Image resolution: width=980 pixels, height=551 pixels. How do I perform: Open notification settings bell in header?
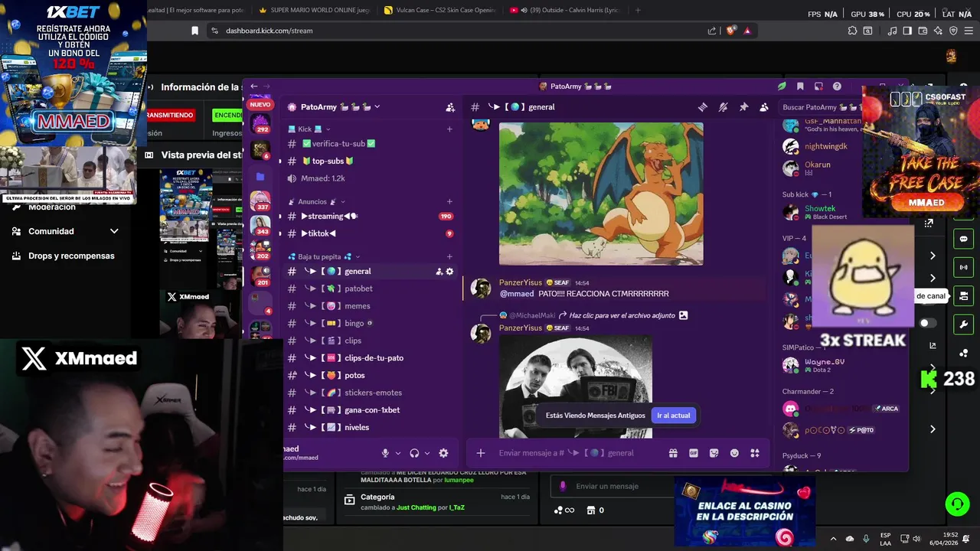click(x=723, y=107)
